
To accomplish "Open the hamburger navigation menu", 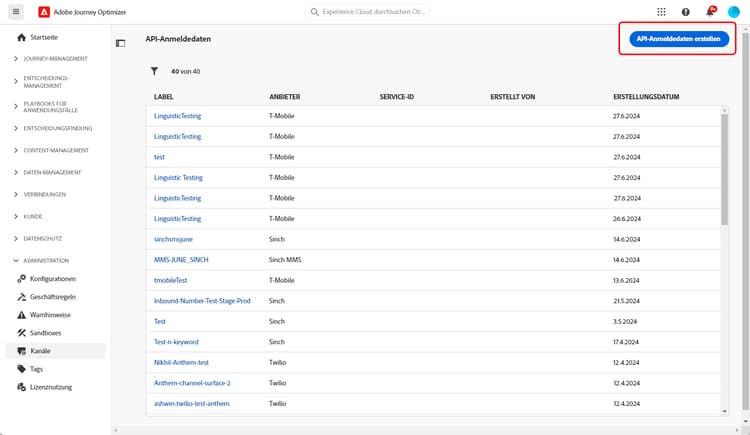I will 15,12.
